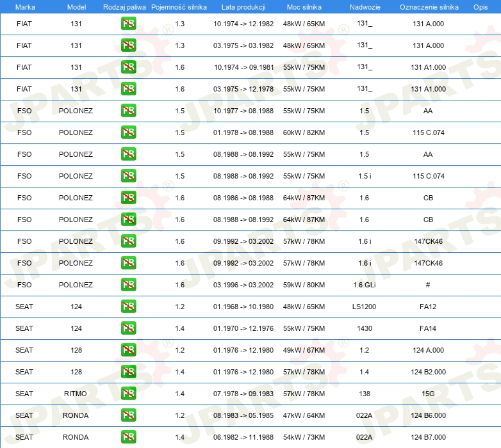Click the date range 10.1974 -> 09.1981
Viewport: 501px width, 448px height.
coord(244,67)
